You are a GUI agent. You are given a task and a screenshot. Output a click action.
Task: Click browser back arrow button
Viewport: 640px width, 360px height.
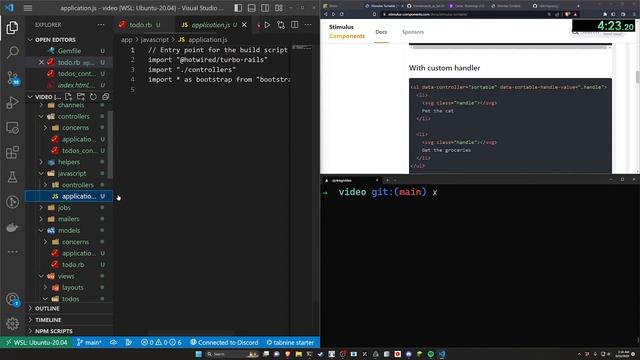[x=326, y=14]
